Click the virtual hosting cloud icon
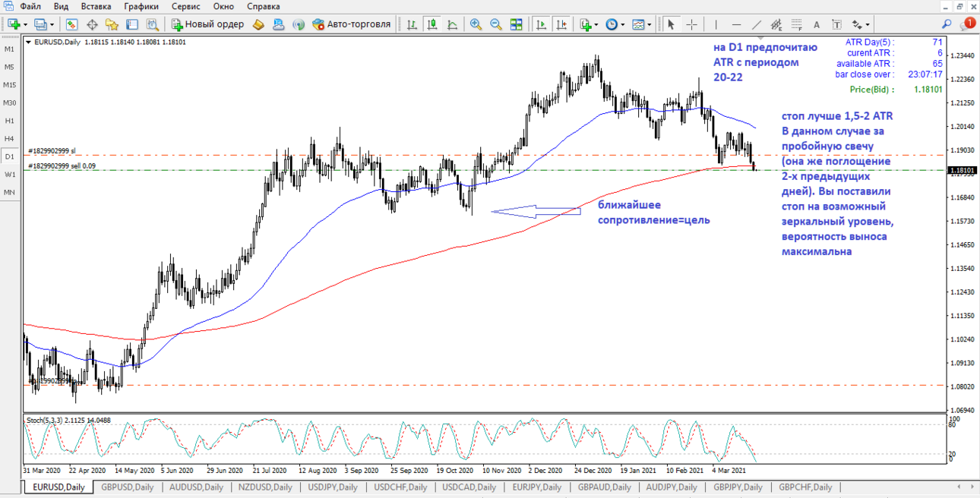The width and height of the screenshot is (980, 498). coord(278,24)
